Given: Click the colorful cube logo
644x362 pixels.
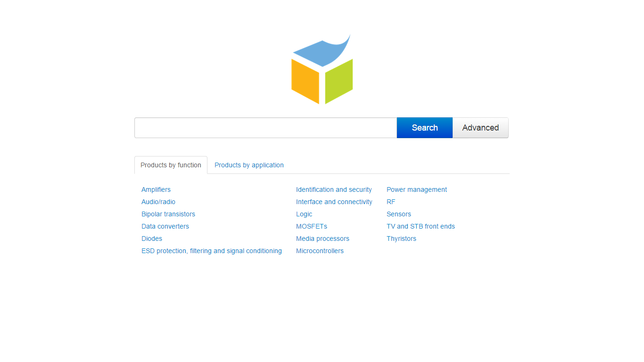Looking at the screenshot, I should tap(322, 69).
